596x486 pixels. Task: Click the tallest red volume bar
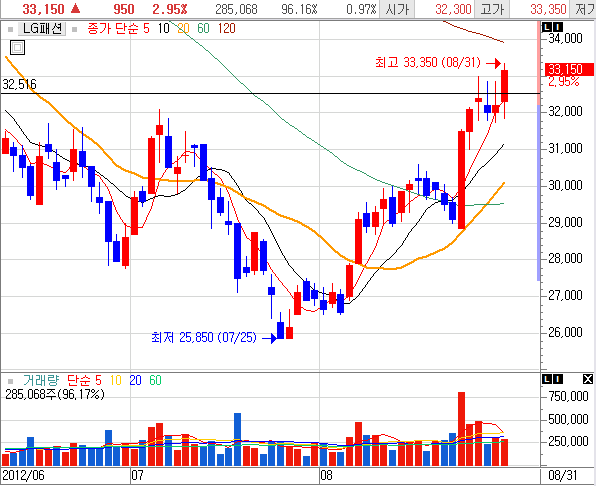(461, 429)
